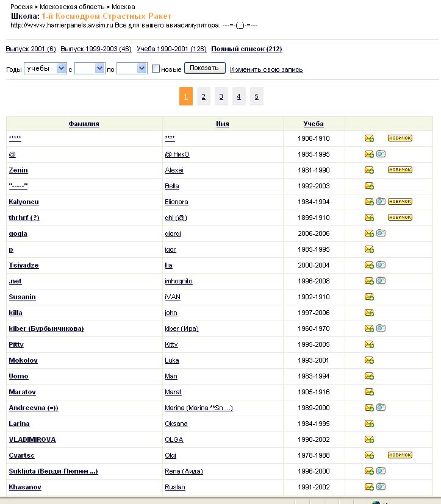Send a message via Khasanov's envelope icon
This screenshot has height=504, width=441.
369,487
